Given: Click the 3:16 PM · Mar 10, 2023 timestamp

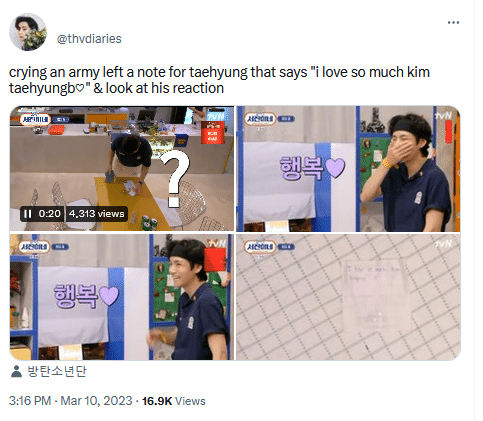Looking at the screenshot, I should (x=70, y=401).
